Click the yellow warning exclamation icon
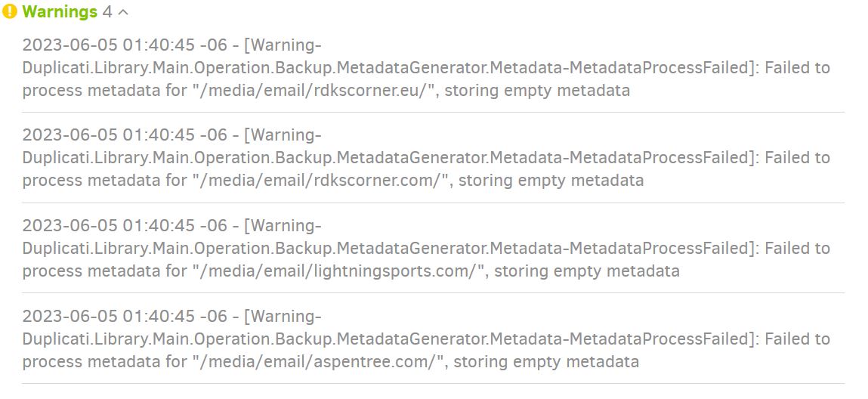868x399 pixels. click(10, 12)
